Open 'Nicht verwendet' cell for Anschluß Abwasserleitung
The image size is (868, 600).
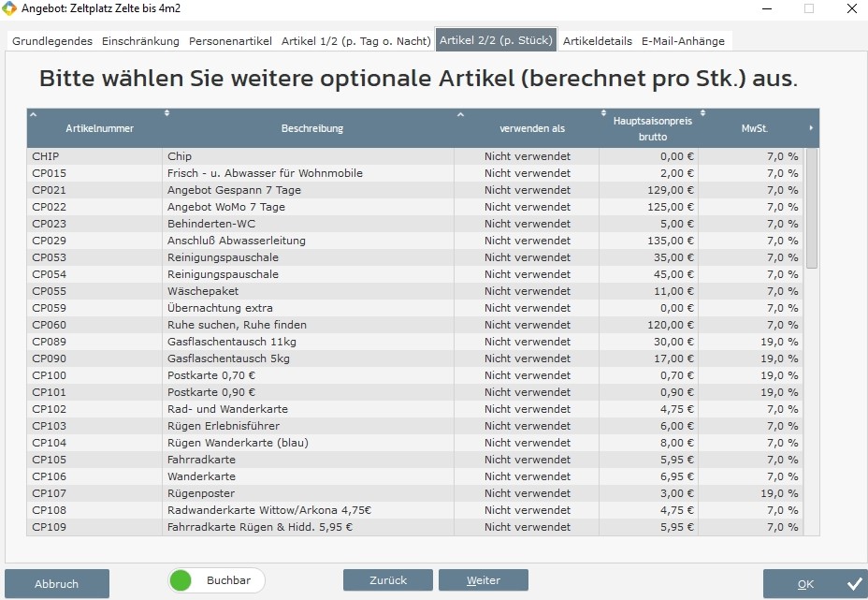[x=527, y=241]
